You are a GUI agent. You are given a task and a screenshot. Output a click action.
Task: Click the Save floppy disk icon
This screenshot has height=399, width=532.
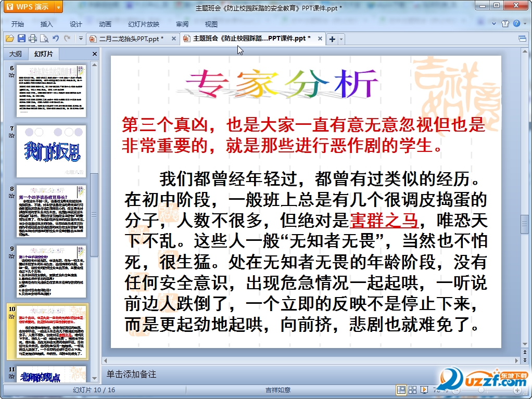[x=21, y=38]
